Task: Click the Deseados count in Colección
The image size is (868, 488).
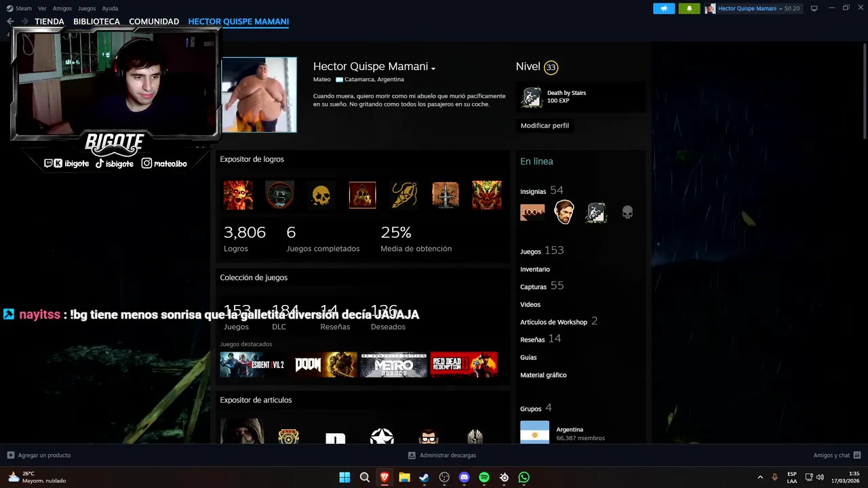Action: 388,317
